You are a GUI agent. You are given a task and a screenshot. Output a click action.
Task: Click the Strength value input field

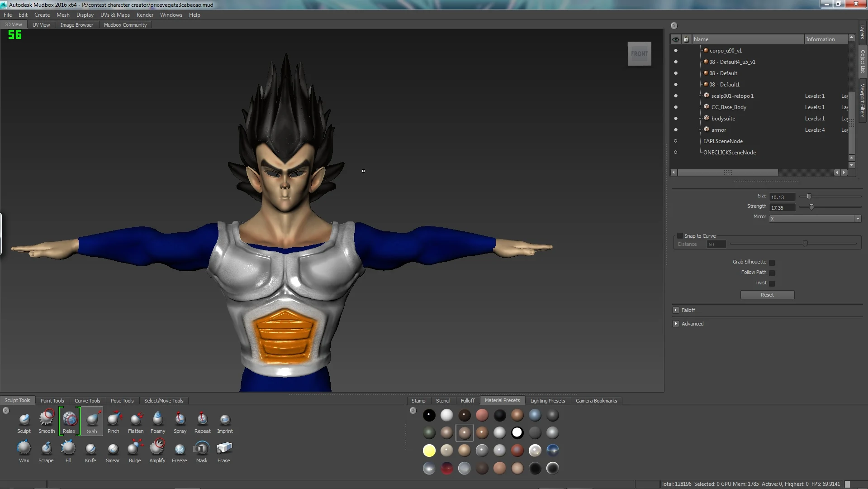pyautogui.click(x=782, y=208)
